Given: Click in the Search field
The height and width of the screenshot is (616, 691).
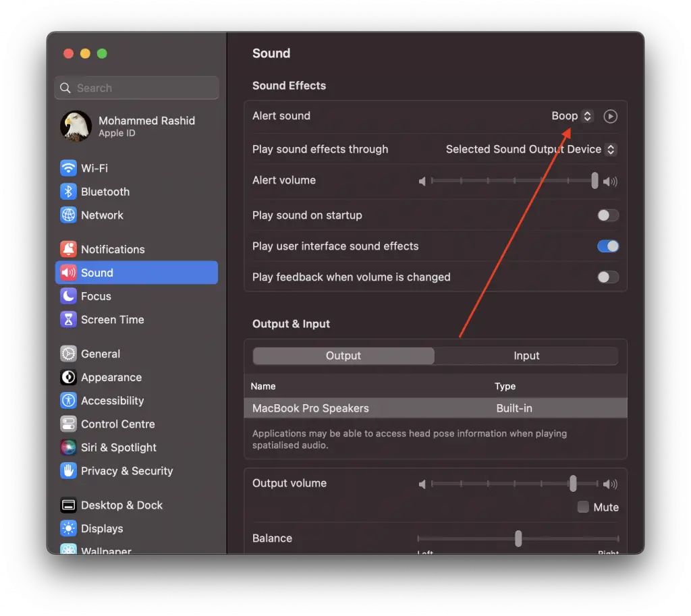Looking at the screenshot, I should [x=136, y=88].
